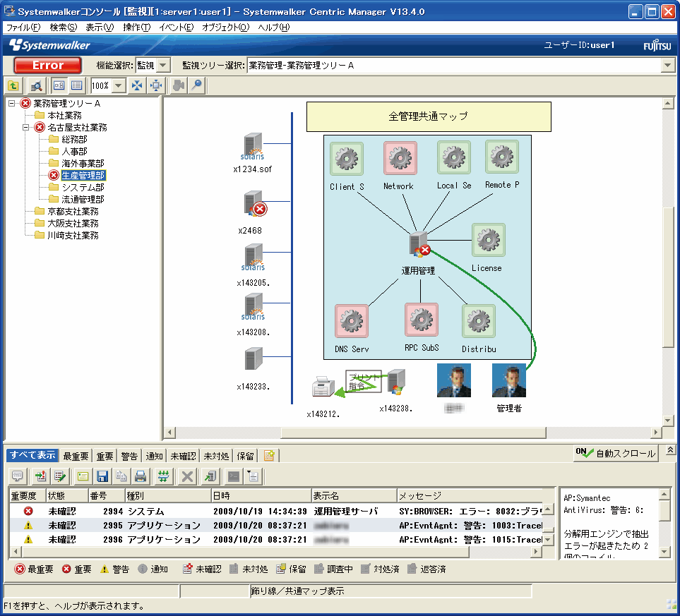Open the イベント(E) menu
Viewport: 680px width, 616px height.
click(176, 28)
